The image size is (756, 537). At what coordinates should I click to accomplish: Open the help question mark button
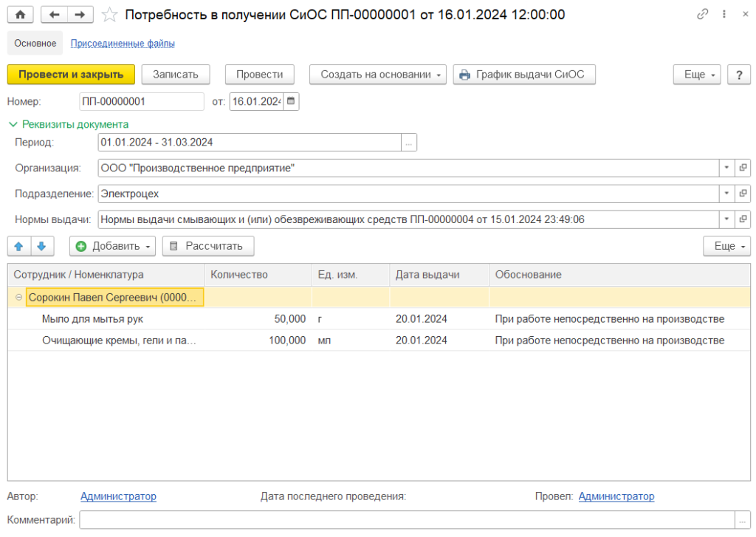[x=739, y=75]
